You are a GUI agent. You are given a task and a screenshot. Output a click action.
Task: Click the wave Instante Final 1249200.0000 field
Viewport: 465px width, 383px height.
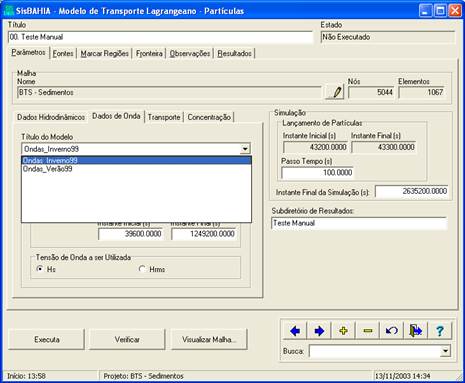click(x=203, y=234)
